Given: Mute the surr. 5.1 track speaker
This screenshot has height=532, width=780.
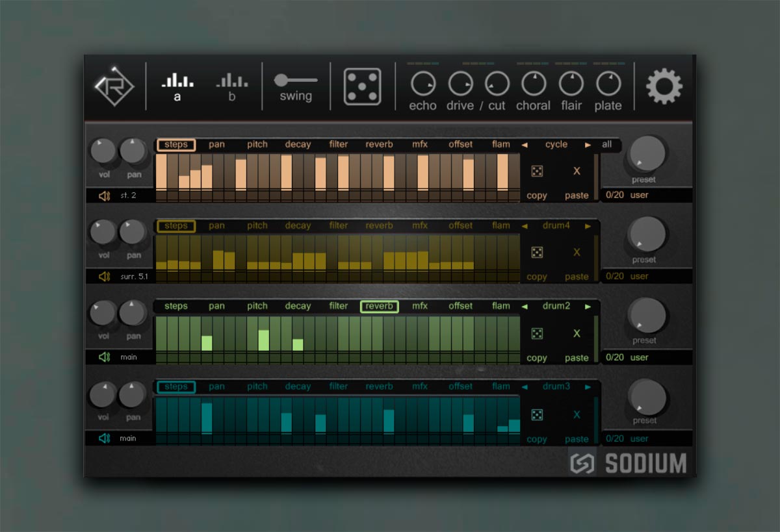Looking at the screenshot, I should click(104, 276).
